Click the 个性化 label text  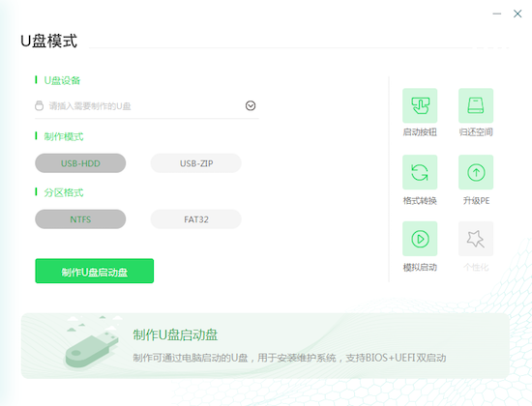point(476,267)
